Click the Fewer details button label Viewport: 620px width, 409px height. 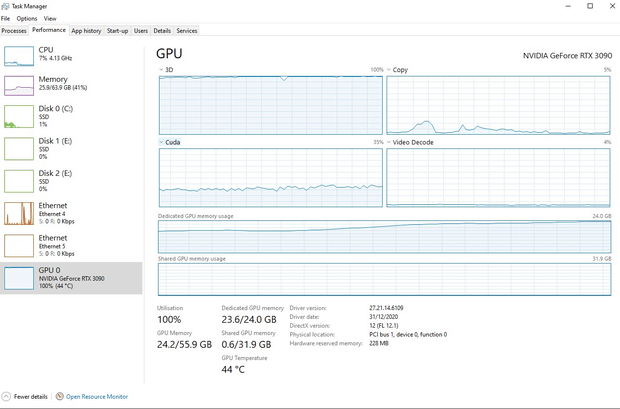31,396
